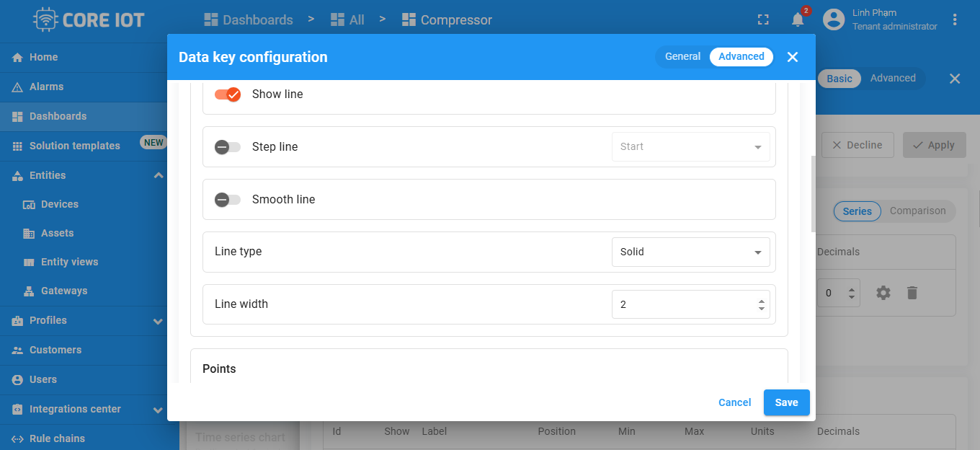Click the Profiles badge icon
The width and height of the screenshot is (980, 450).
(18, 321)
